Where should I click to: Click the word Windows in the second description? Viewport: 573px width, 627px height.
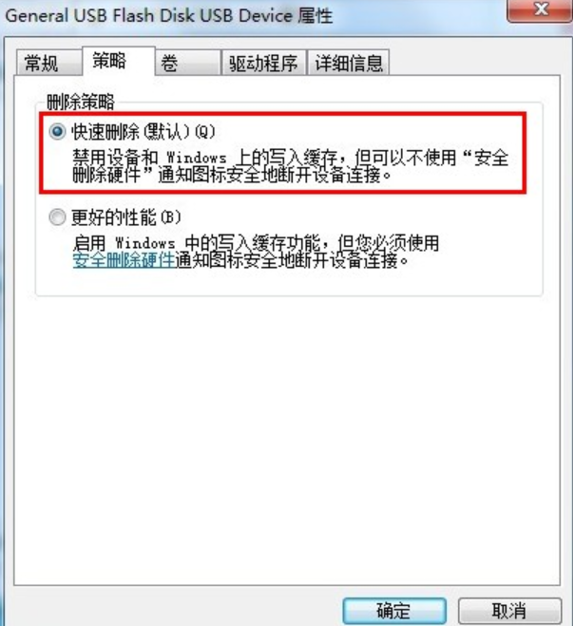pyautogui.click(x=145, y=243)
